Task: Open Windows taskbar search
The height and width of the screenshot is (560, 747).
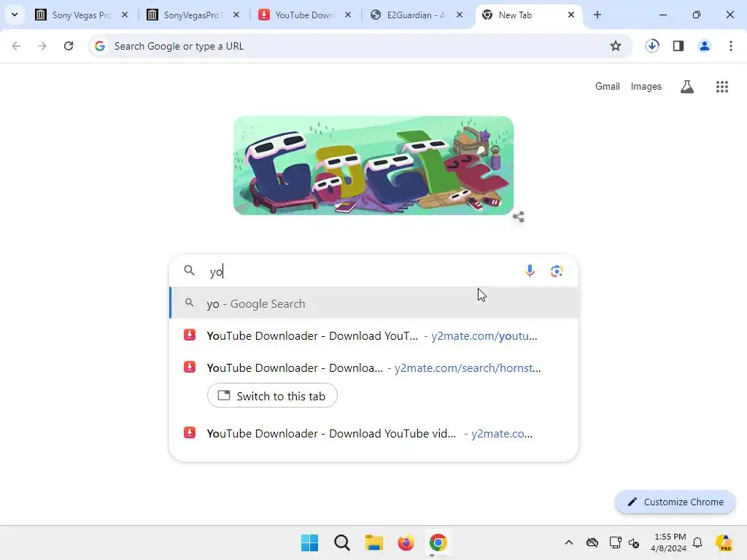Action: coord(341,542)
